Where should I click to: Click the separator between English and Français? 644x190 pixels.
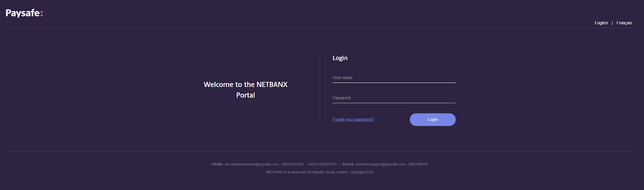tap(612, 23)
